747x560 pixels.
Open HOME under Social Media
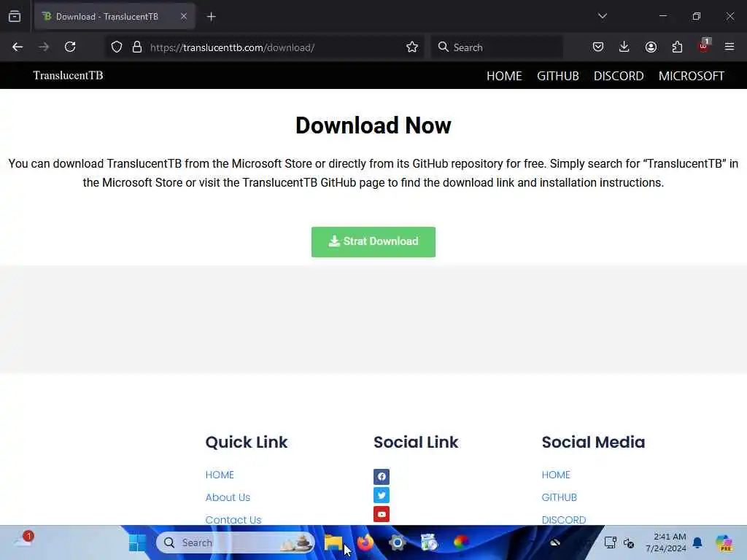coord(556,475)
